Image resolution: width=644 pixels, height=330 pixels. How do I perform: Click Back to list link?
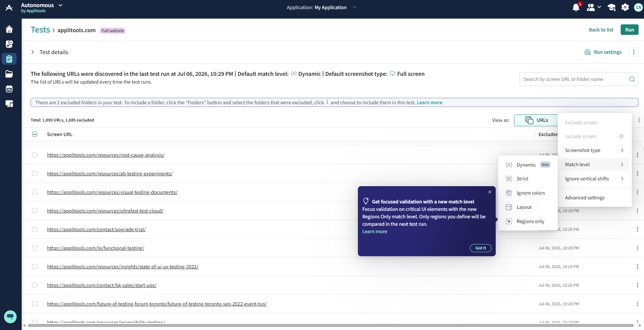coord(601,30)
